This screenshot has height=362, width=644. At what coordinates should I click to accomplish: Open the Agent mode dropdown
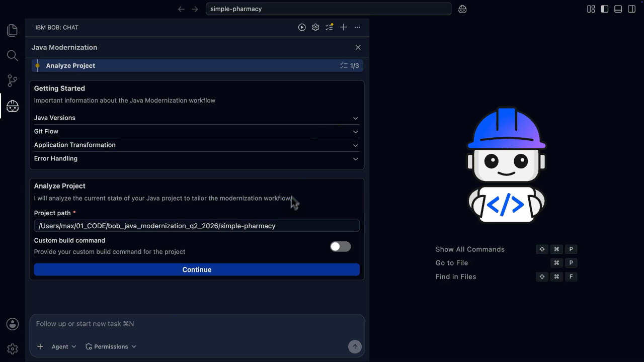64,346
